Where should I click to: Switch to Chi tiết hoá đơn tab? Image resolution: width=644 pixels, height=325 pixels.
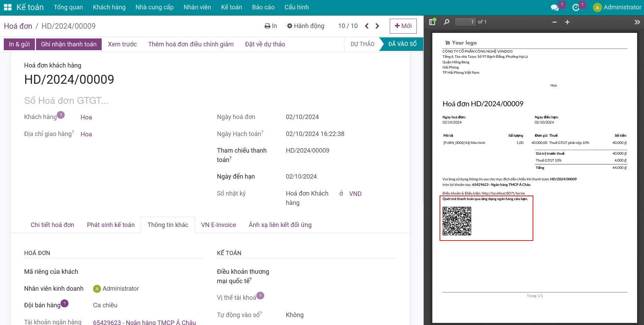coord(53,225)
